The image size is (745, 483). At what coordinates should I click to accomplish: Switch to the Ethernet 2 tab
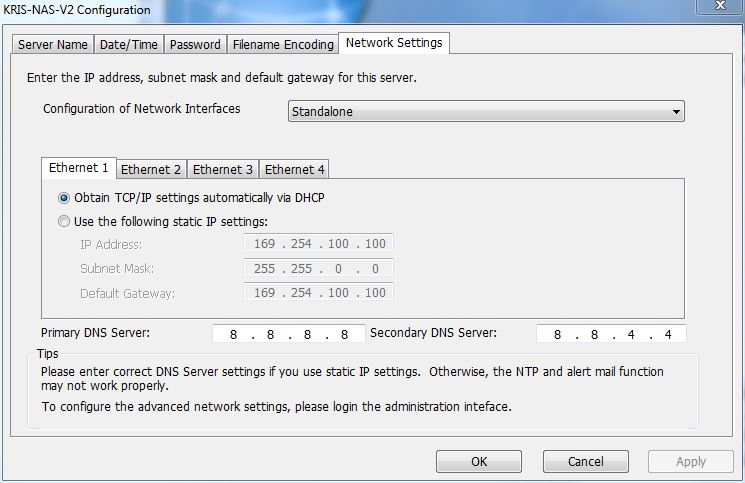(x=151, y=169)
